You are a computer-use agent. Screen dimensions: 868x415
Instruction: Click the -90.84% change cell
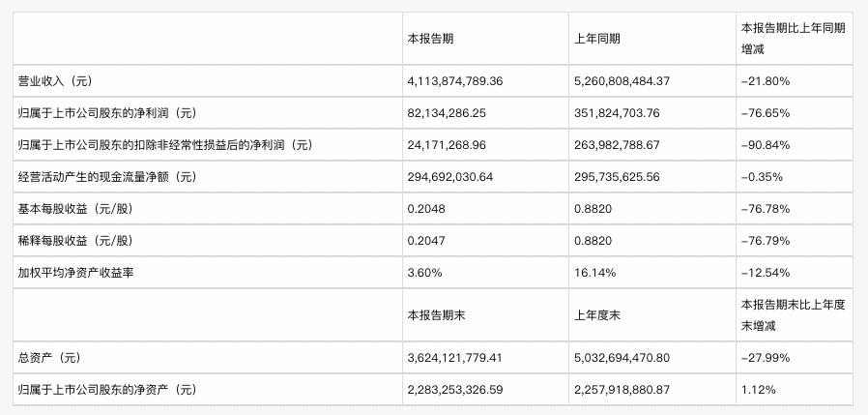pos(766,145)
